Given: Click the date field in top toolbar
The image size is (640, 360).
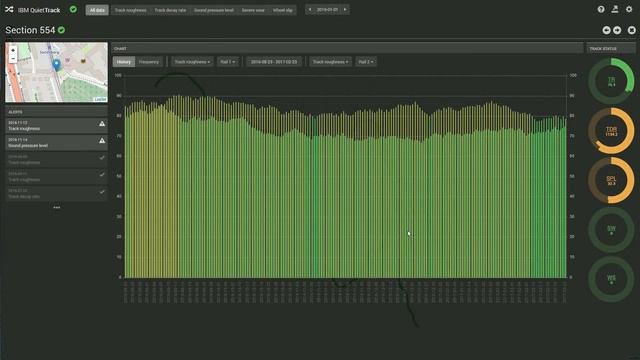Looking at the screenshot, I should coord(327,9).
